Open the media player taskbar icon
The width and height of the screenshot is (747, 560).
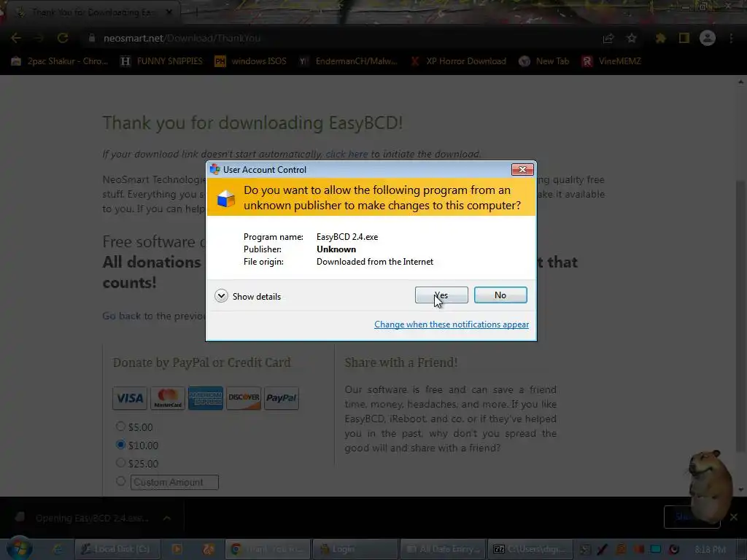pos(177,549)
